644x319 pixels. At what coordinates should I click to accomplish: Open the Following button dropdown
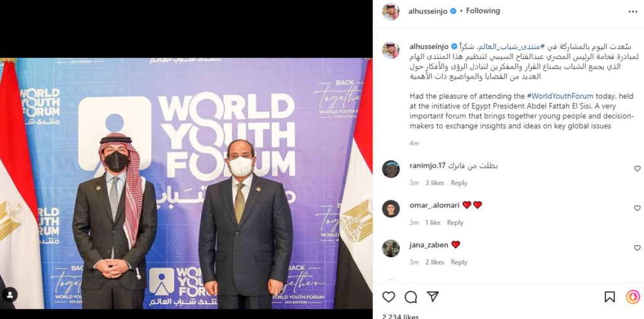click(483, 11)
